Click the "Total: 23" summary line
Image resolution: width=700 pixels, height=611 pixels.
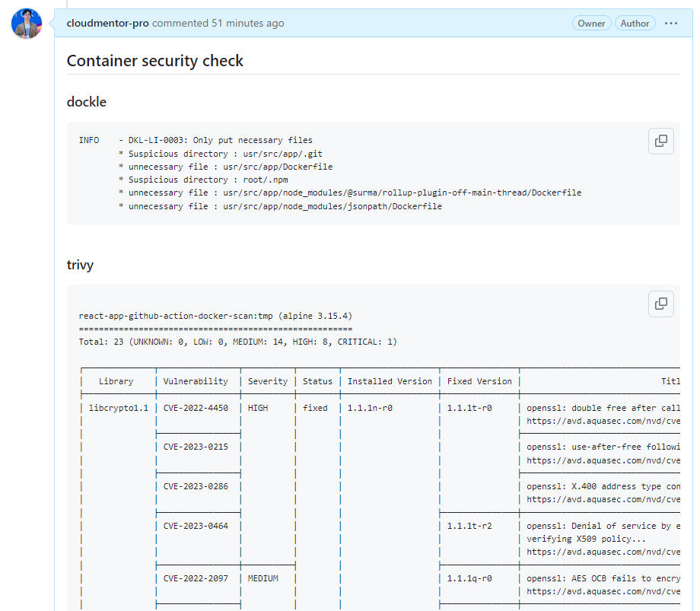coord(237,342)
